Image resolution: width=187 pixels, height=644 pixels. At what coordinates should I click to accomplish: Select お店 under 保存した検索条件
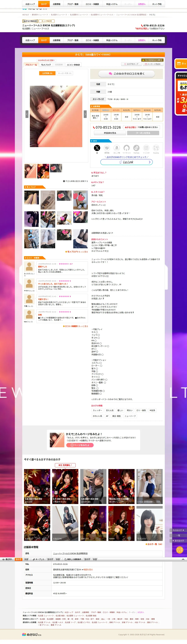click(x=95, y=559)
